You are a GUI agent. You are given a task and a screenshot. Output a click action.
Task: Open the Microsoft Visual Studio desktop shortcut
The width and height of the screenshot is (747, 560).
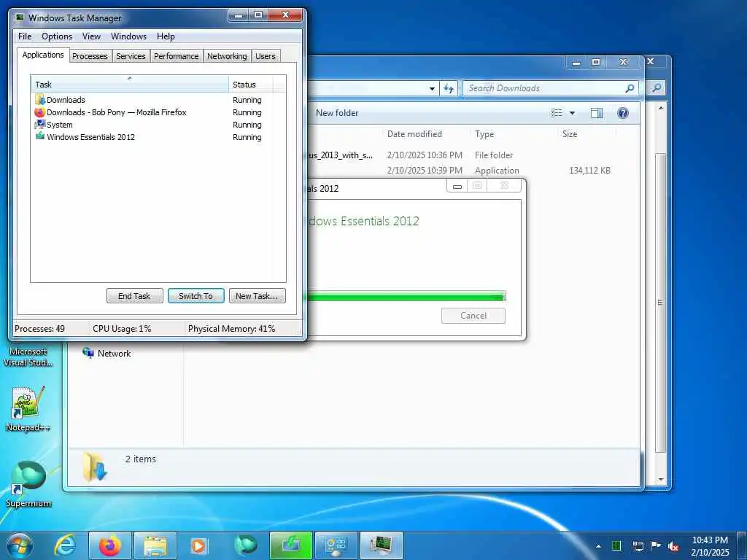pyautogui.click(x=28, y=357)
